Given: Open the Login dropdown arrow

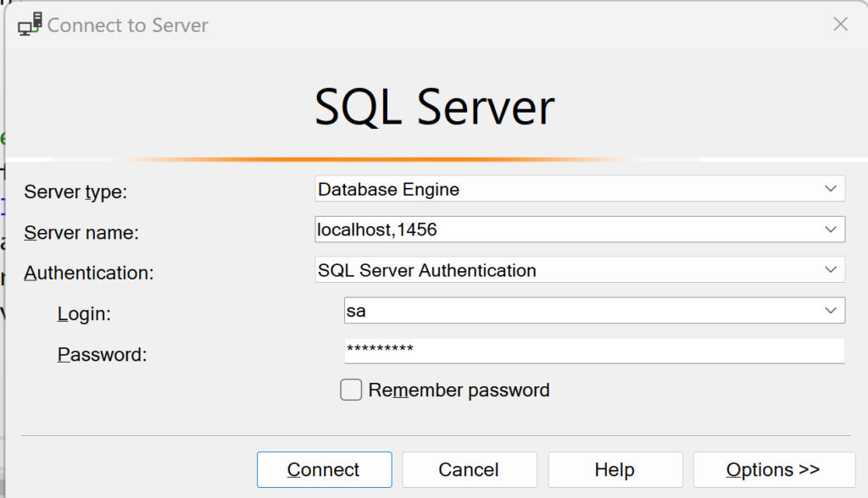Looking at the screenshot, I should pos(831,311).
